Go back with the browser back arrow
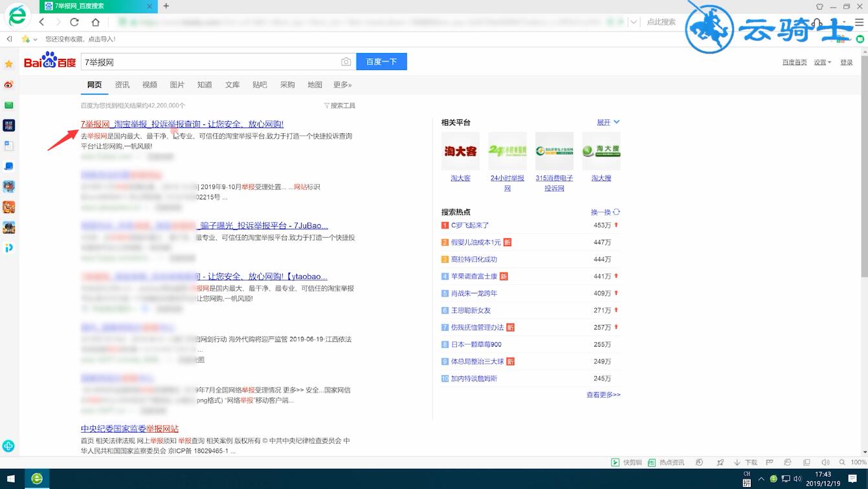The width and height of the screenshot is (868, 489). 41,22
